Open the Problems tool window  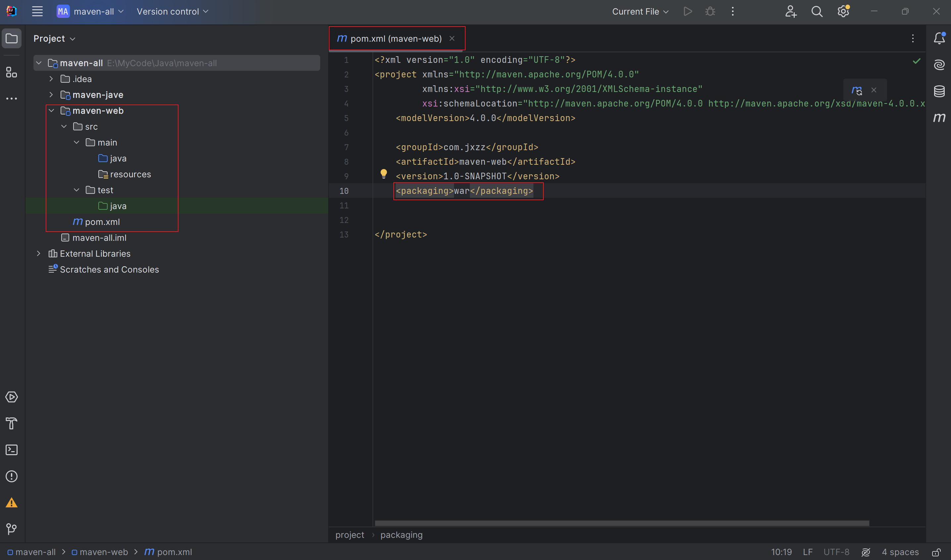click(12, 476)
